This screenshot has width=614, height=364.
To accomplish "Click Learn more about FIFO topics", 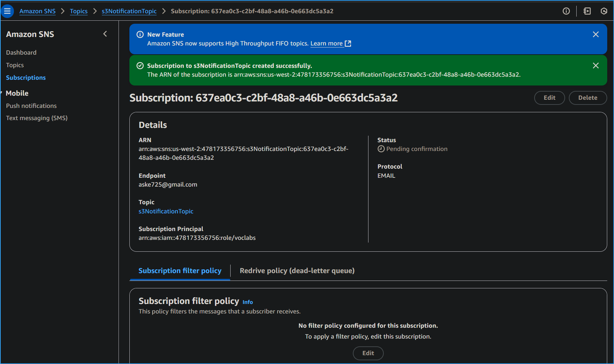I will 326,43.
